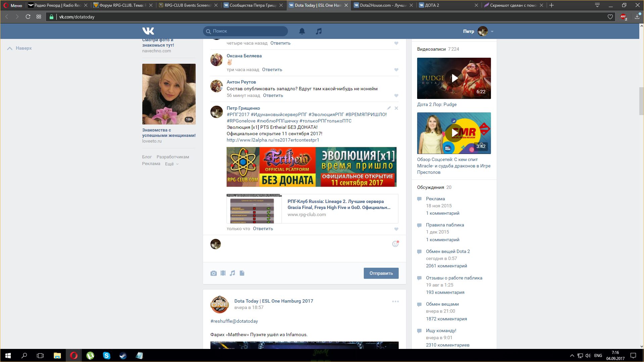644x362 pixels.
Task: Attach a video via film icon
Action: (223, 273)
